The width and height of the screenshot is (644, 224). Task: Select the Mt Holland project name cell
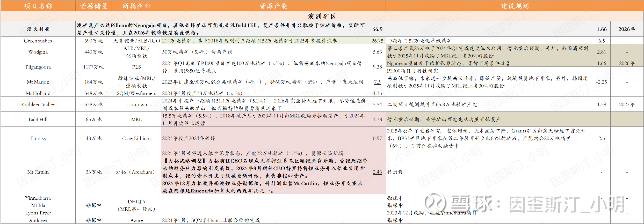[x=38, y=93]
